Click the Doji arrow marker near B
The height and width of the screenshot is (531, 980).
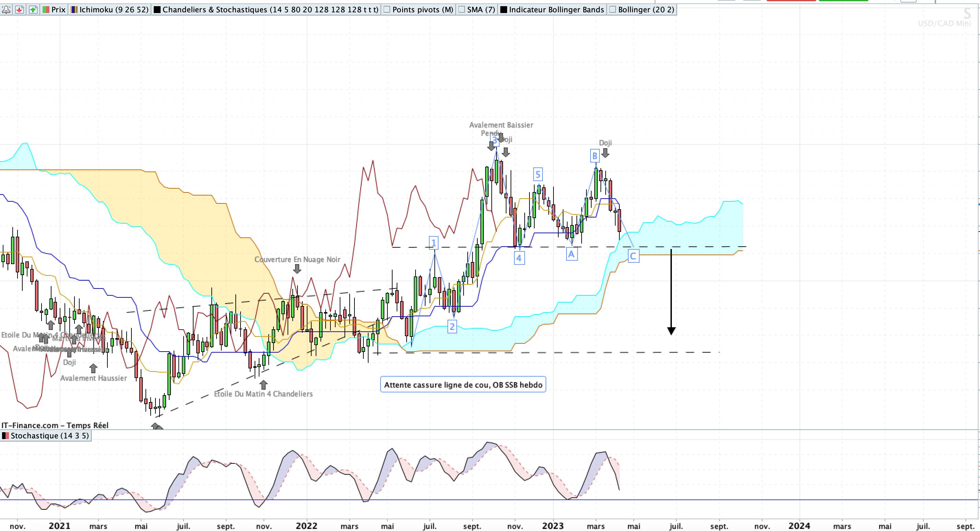(x=605, y=153)
